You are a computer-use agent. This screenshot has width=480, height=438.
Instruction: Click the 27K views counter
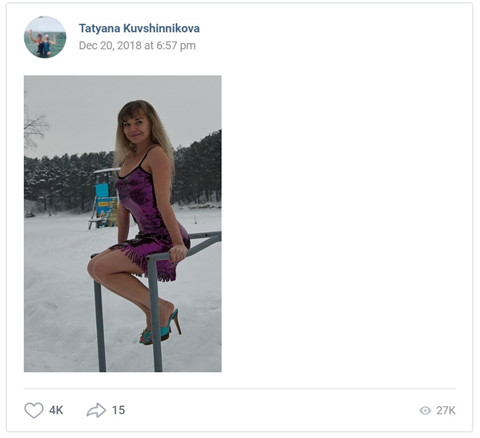(446, 410)
